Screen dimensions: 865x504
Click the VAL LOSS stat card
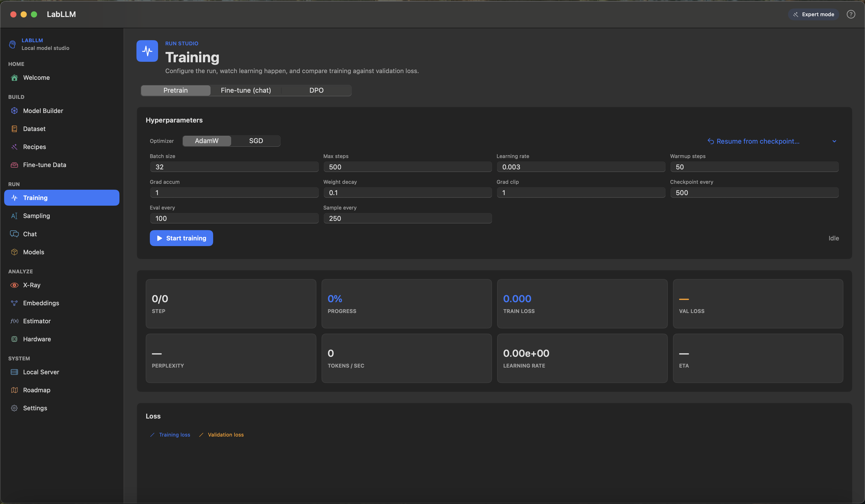pos(758,304)
